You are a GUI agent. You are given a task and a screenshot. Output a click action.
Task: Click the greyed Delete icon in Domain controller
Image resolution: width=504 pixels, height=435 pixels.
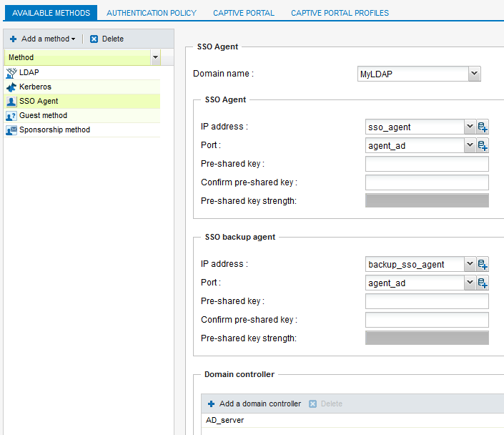[x=312, y=404]
